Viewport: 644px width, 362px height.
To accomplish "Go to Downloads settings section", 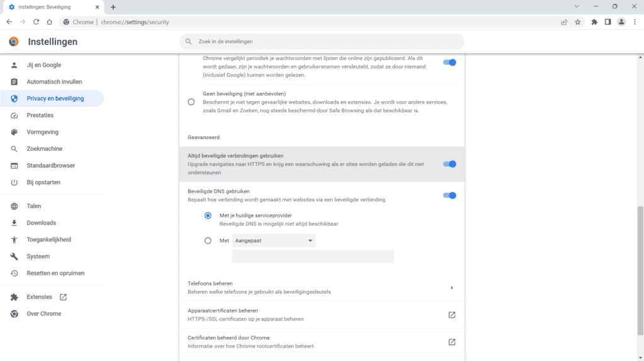I will click(x=41, y=223).
